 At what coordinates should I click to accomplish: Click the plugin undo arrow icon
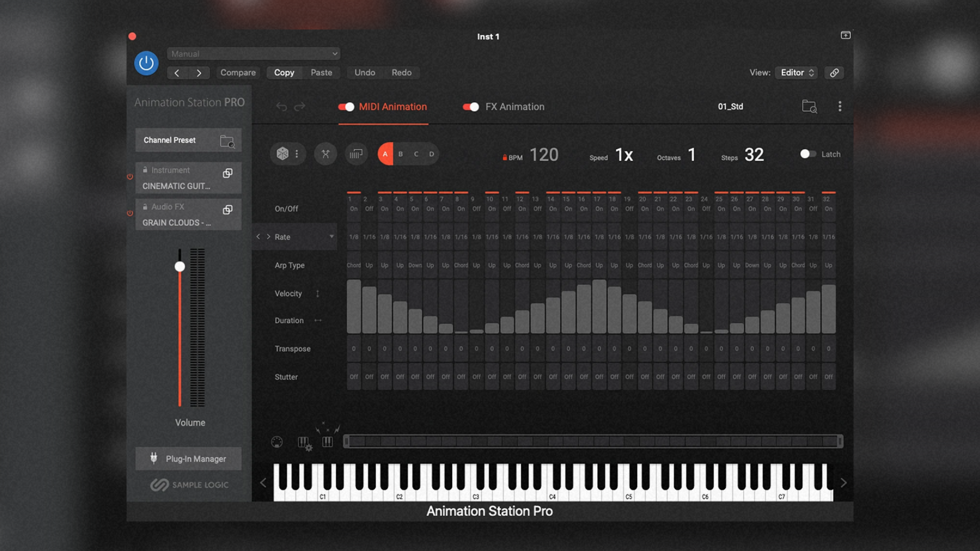[282, 106]
